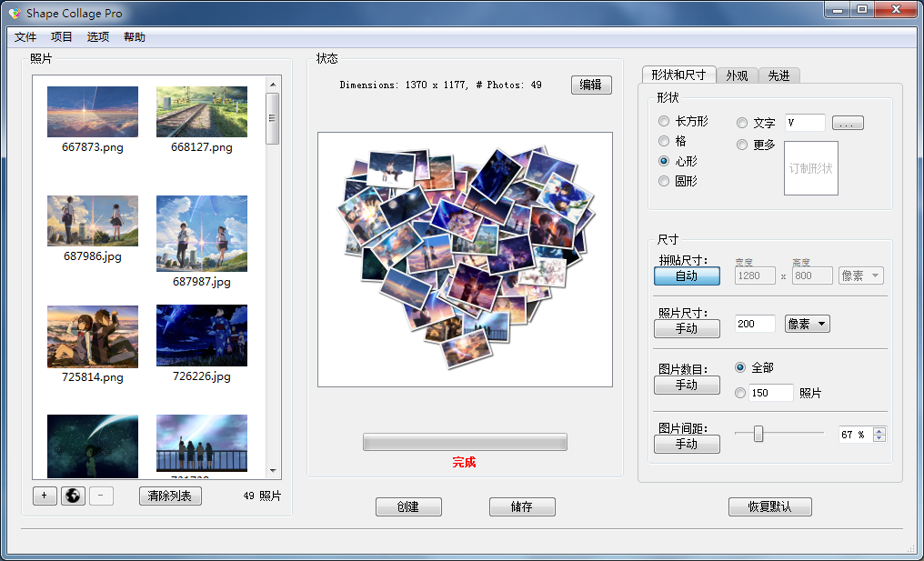Click the Shape Collage Pro title bar icon
924x561 pixels.
(15, 13)
